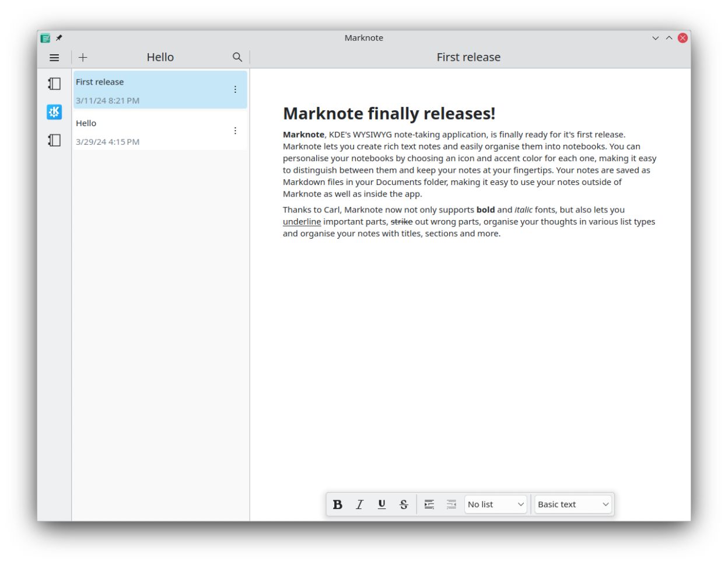This screenshot has width=728, height=565.
Task: Open options for the Hello note
Action: (236, 130)
